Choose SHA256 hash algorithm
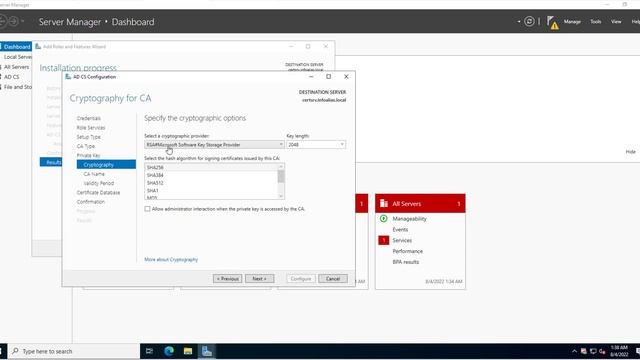The height and width of the screenshot is (360, 640). coord(155,167)
